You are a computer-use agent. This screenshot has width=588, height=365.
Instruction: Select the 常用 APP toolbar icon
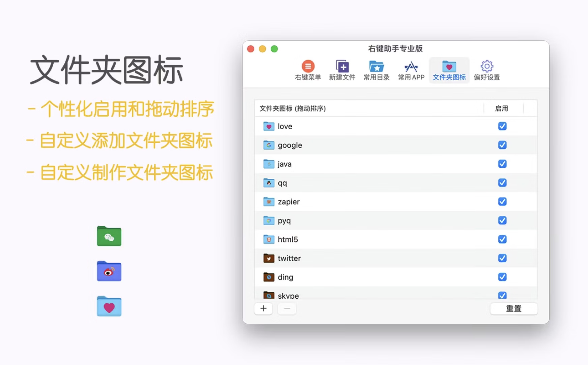pos(411,70)
